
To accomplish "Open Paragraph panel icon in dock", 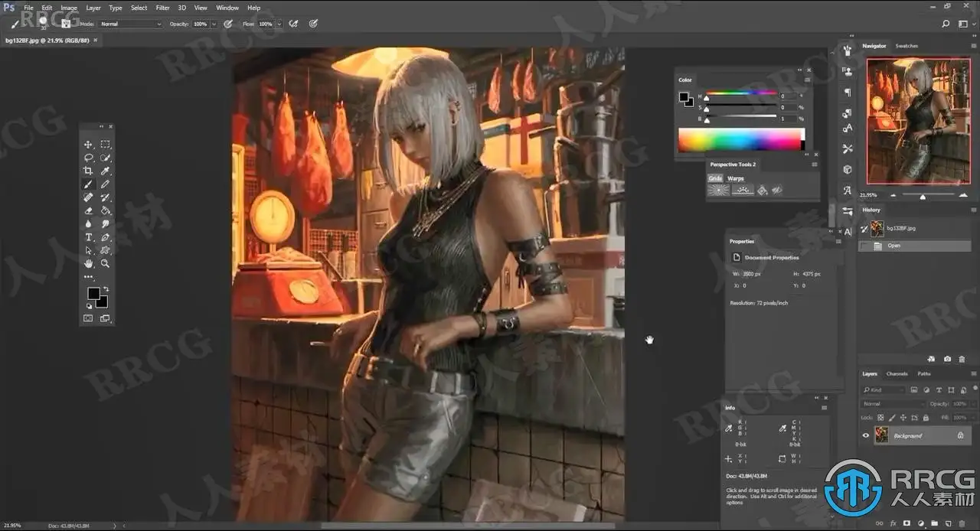I will (848, 92).
